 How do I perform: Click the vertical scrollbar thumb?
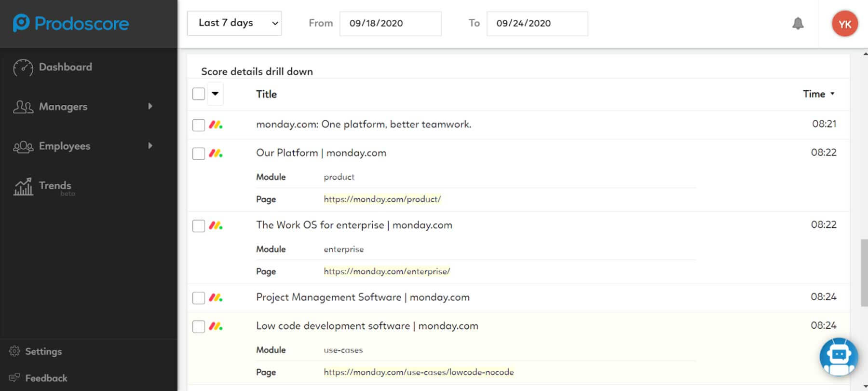(x=864, y=273)
